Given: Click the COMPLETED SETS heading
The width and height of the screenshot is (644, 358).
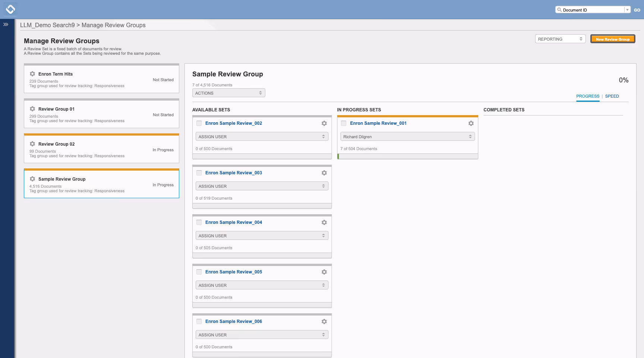Looking at the screenshot, I should pyautogui.click(x=504, y=110).
